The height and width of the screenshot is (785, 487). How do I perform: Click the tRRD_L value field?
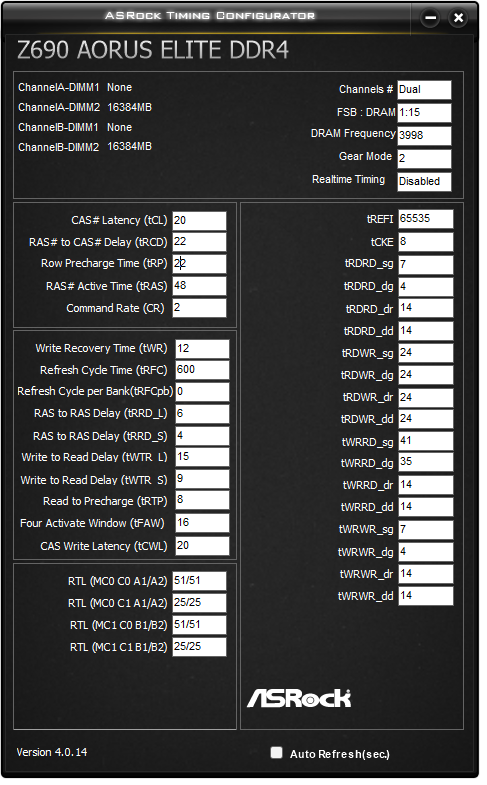click(202, 414)
